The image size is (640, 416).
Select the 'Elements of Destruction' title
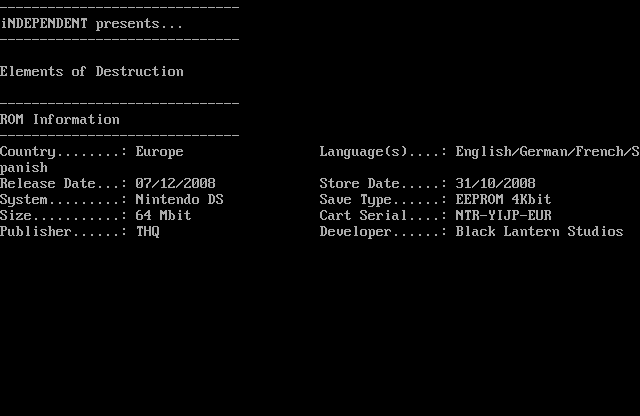(91, 71)
